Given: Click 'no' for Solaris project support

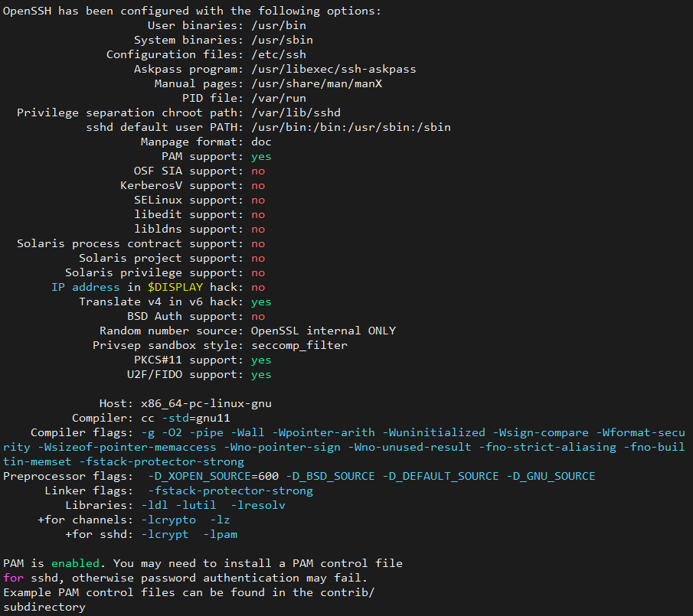Looking at the screenshot, I should click(x=258, y=259).
